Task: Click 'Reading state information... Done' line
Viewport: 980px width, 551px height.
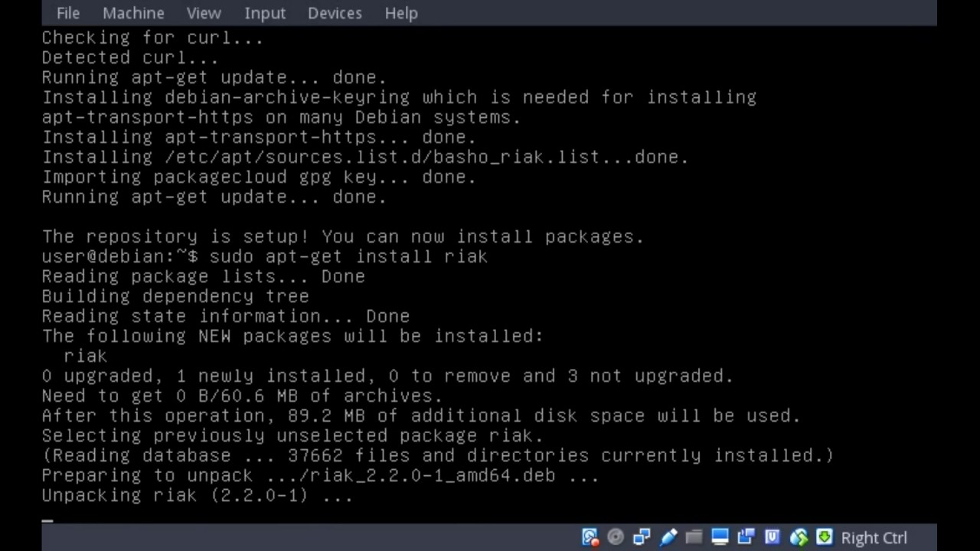Action: coord(226,316)
